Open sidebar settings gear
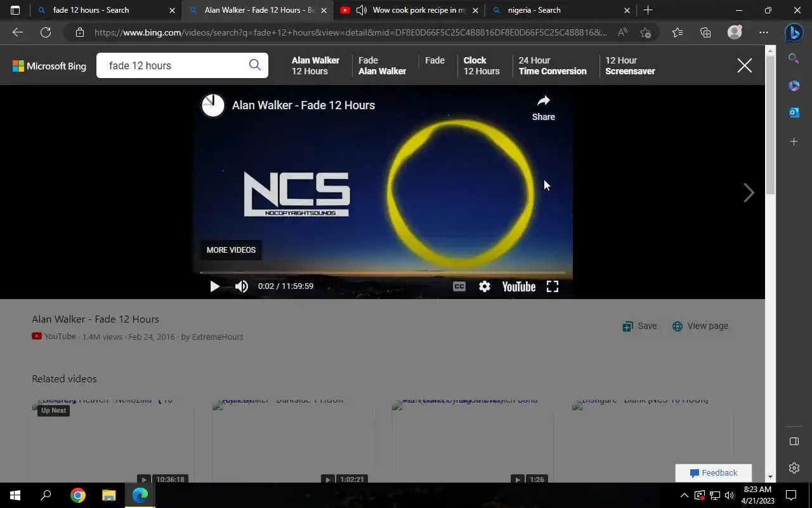The width and height of the screenshot is (812, 508). point(794,468)
